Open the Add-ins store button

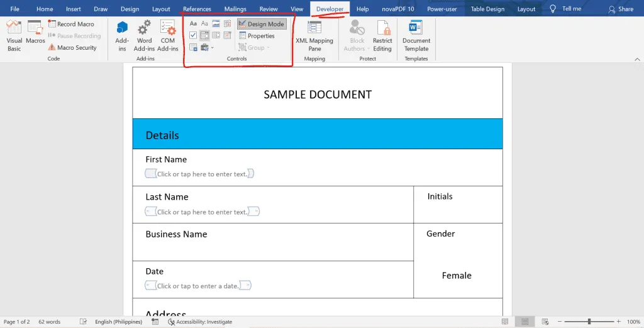(x=122, y=36)
